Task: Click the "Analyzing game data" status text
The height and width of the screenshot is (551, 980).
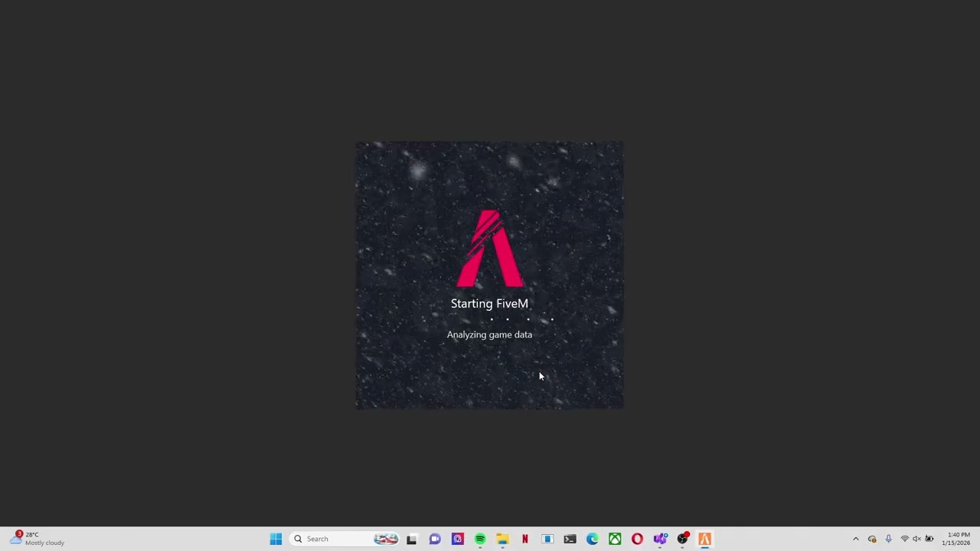Action: [489, 334]
